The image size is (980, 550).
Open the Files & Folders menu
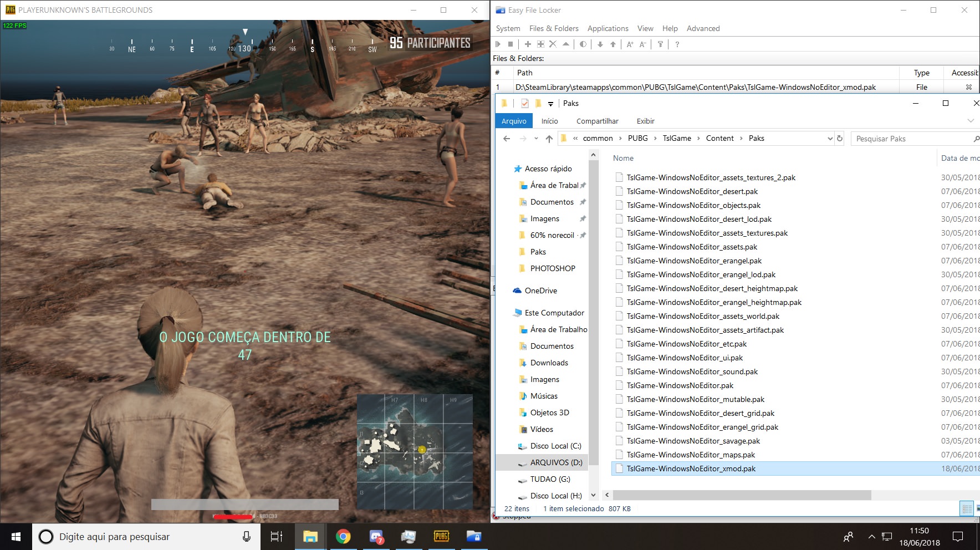coord(554,28)
